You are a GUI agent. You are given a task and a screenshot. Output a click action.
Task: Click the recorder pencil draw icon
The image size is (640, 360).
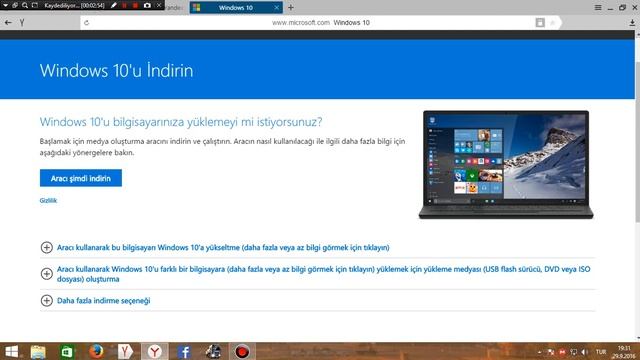pos(114,5)
